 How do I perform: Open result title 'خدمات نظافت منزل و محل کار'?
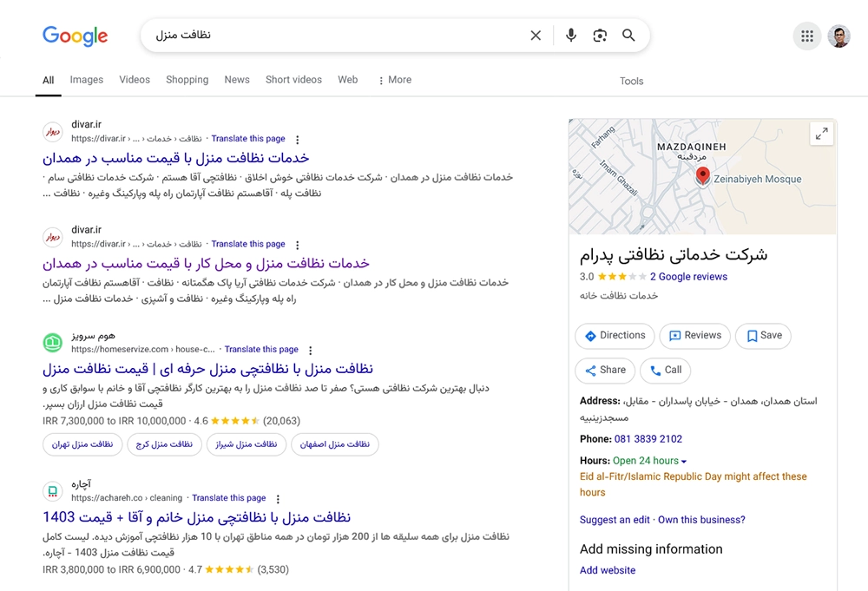click(206, 264)
